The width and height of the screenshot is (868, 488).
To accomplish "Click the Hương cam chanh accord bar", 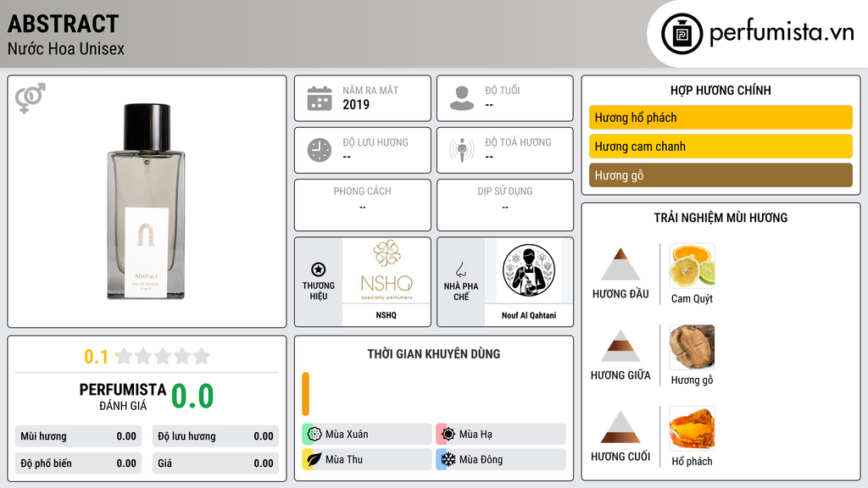I will click(721, 146).
